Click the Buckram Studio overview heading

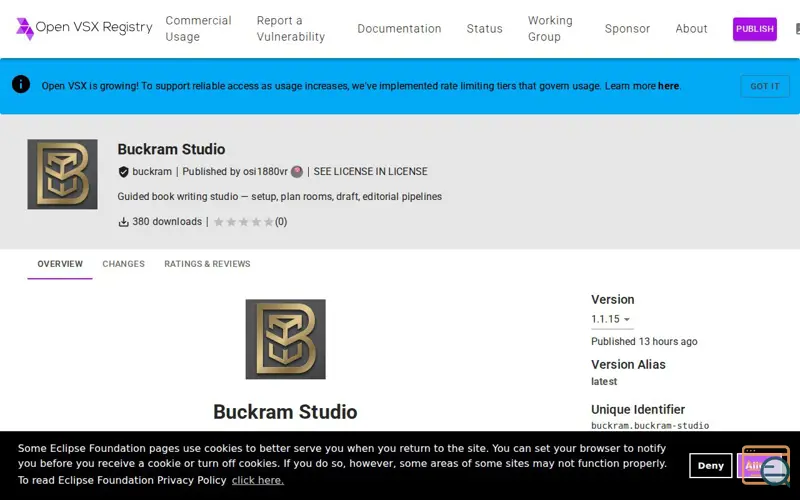[x=285, y=412]
